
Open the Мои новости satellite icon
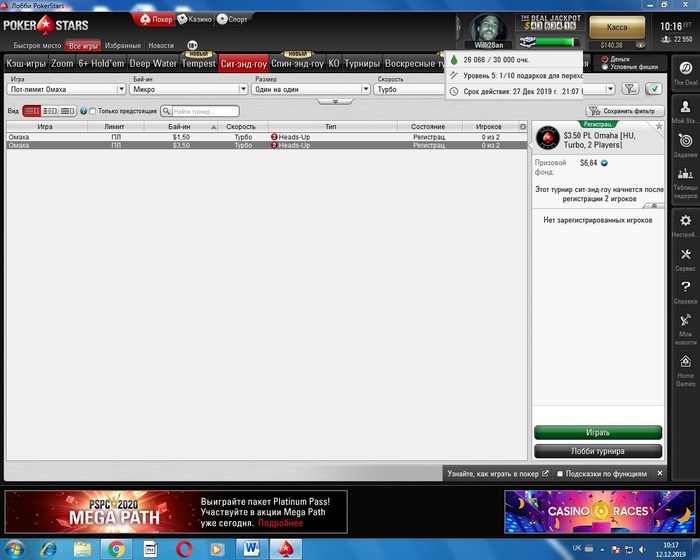(685, 320)
